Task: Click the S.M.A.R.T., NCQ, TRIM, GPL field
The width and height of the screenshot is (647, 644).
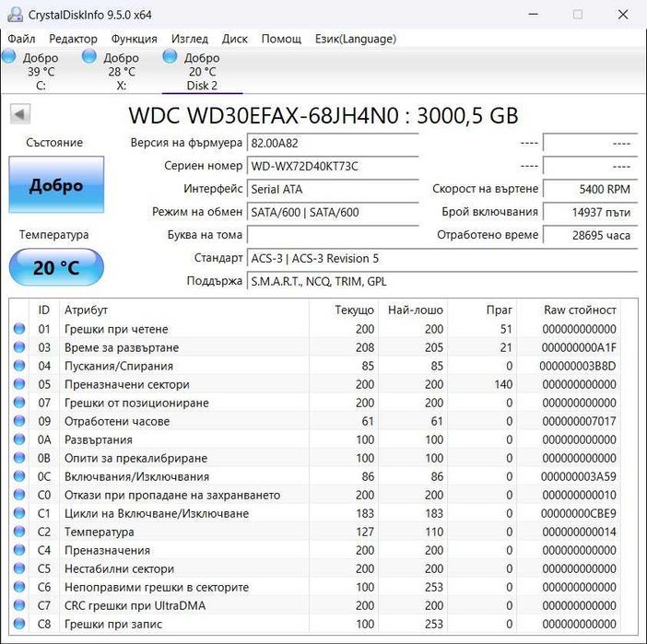Action: [x=442, y=281]
